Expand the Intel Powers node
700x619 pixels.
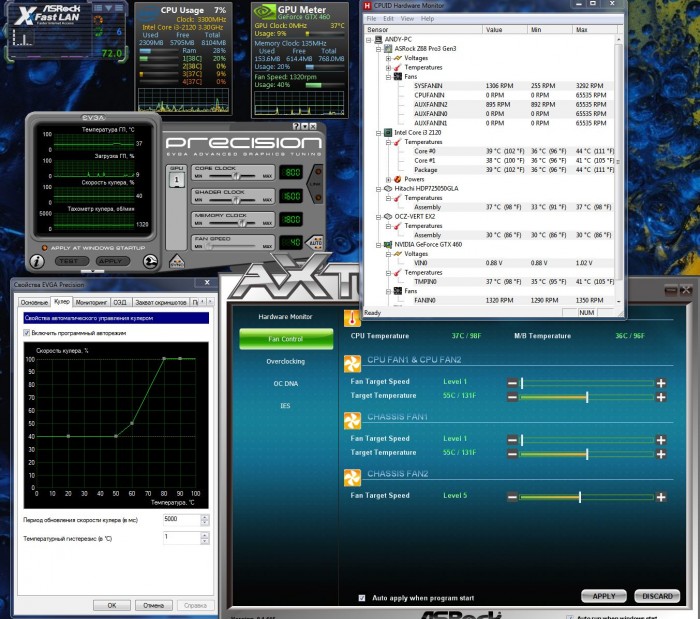pos(388,179)
